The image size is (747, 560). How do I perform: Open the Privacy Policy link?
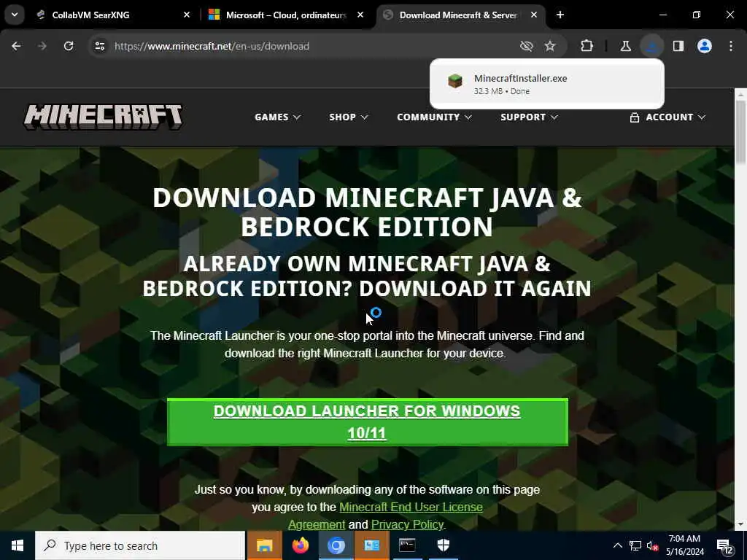point(407,524)
